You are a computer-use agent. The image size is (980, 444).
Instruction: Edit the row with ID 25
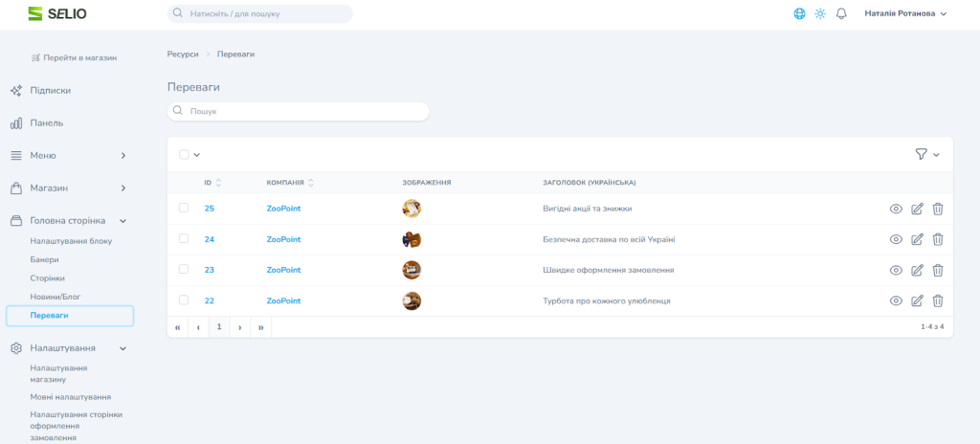pos(917,209)
